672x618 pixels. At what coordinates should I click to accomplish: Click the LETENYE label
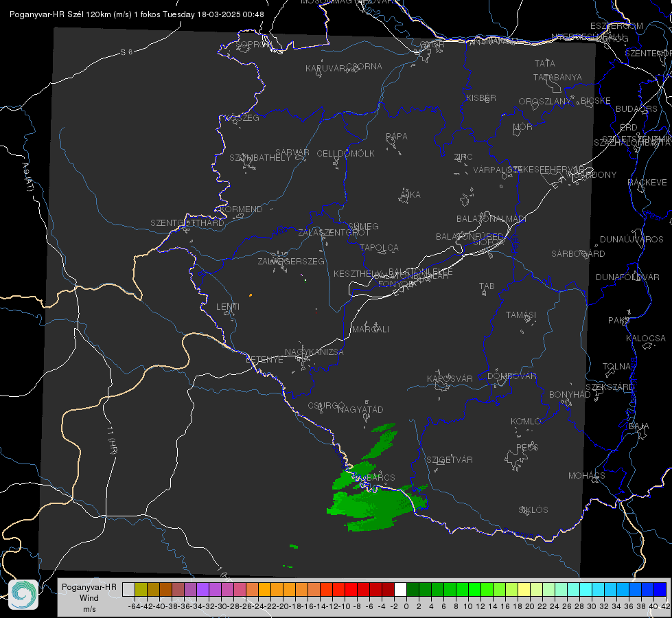[x=264, y=360]
